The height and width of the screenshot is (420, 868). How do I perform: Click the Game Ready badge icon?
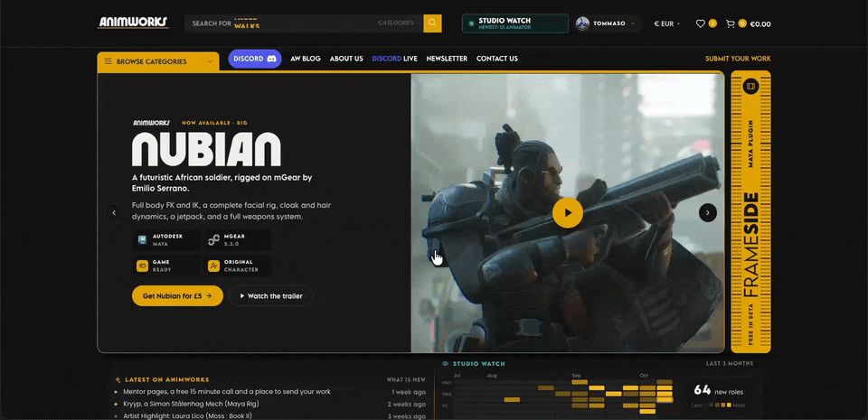[x=142, y=266]
